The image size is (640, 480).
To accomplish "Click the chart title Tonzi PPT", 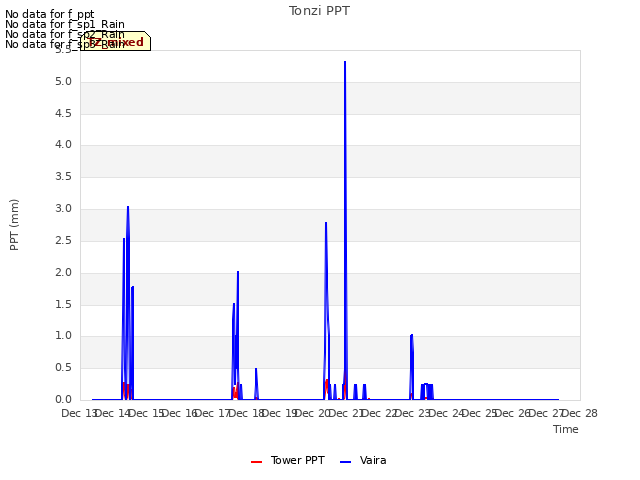I will pos(319,11).
